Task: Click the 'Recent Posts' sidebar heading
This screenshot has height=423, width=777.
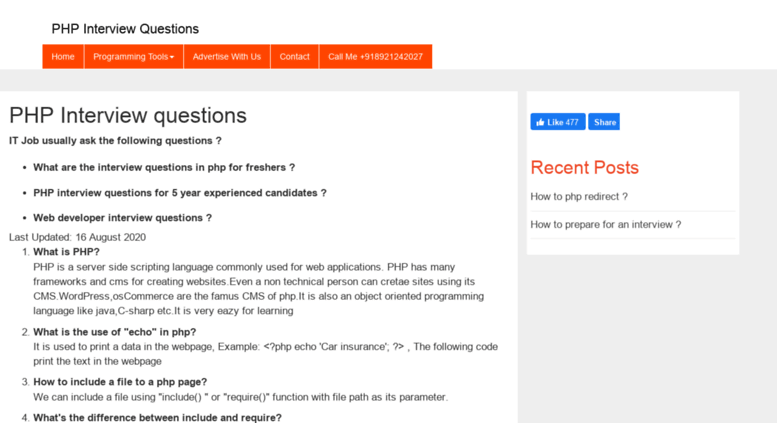Action: click(584, 167)
